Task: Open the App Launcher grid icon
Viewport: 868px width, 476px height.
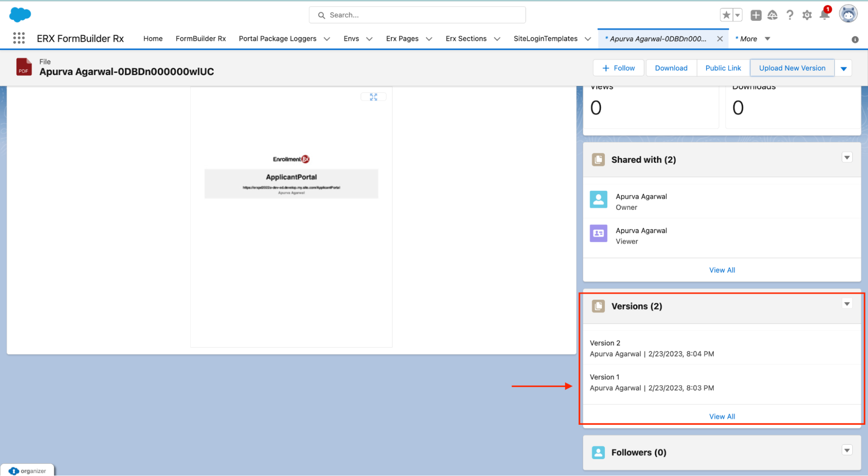Action: coord(19,38)
